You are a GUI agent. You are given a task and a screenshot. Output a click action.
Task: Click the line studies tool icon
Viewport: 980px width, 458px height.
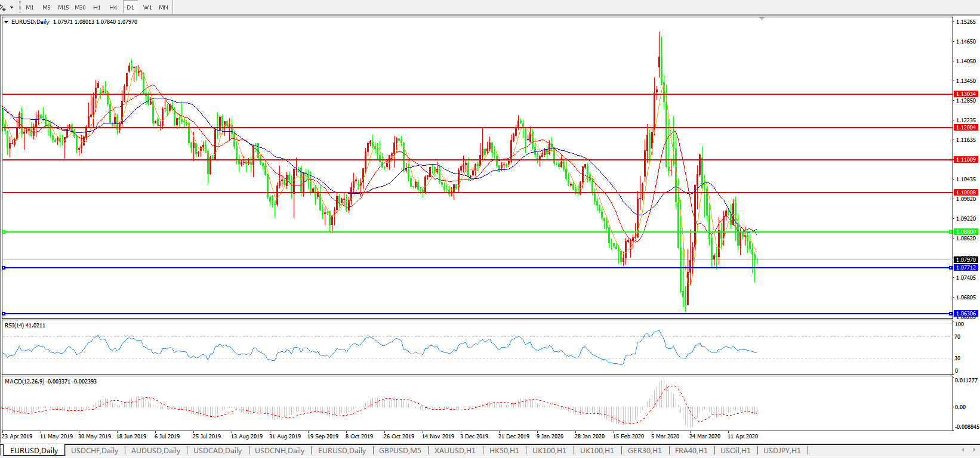point(4,7)
